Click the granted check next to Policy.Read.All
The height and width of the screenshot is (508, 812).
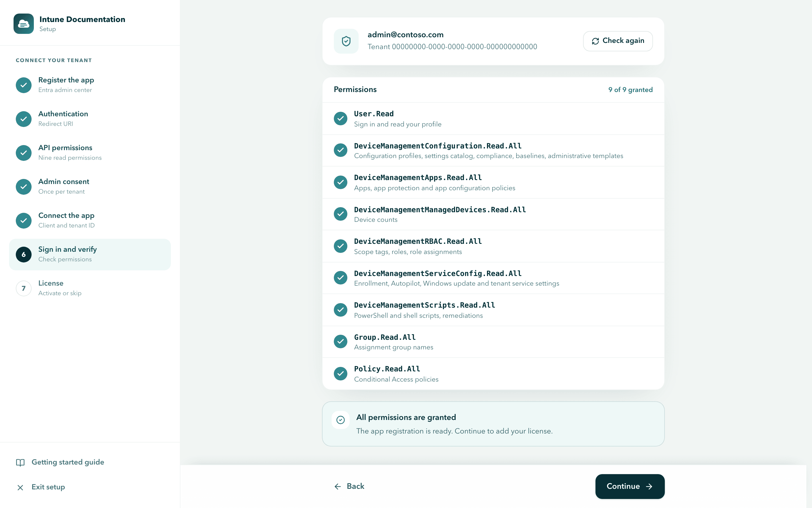tap(341, 374)
